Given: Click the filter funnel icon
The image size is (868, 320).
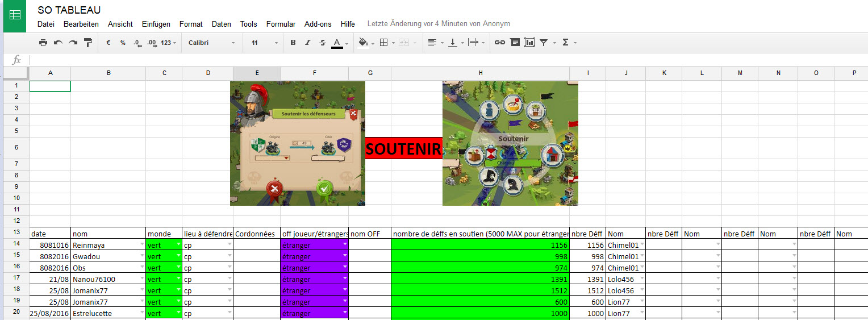Looking at the screenshot, I should point(544,43).
